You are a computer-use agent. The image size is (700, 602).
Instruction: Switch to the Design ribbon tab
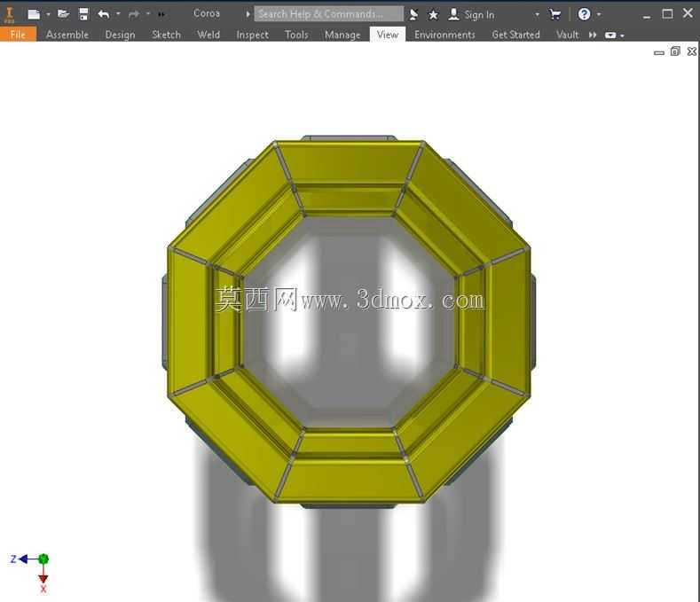coord(120,35)
